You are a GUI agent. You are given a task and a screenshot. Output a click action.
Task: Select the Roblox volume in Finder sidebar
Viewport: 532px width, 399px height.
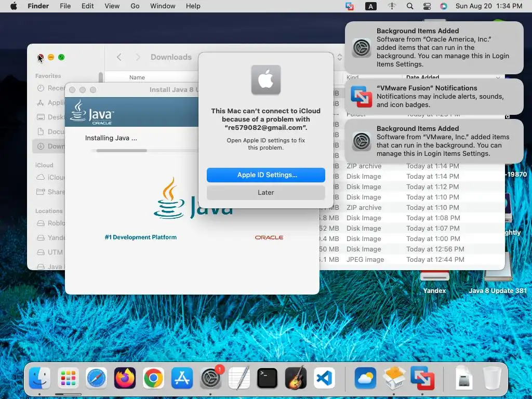50,223
